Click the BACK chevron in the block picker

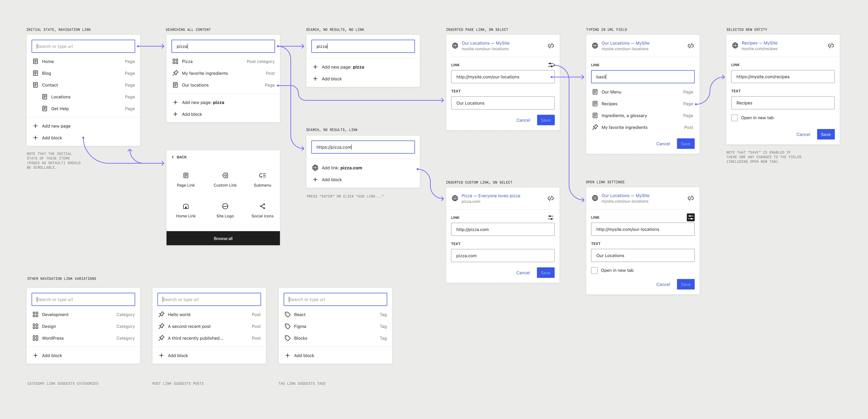(x=173, y=157)
